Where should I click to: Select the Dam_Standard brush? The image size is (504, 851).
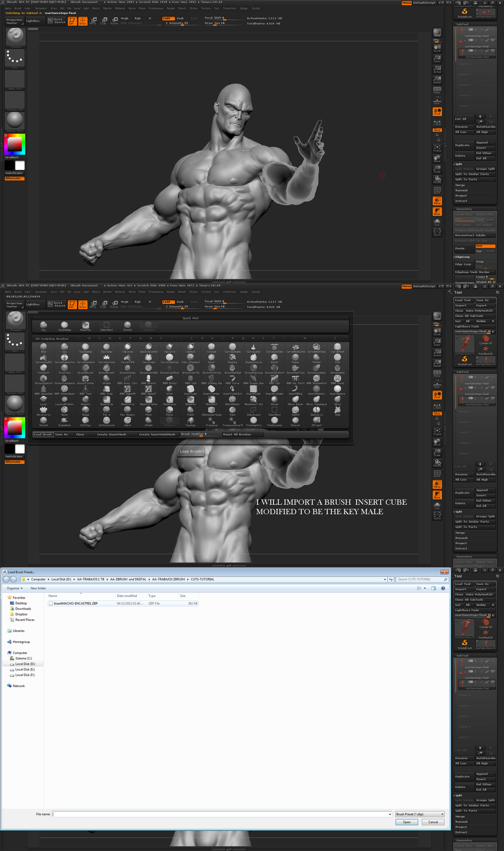(190, 358)
